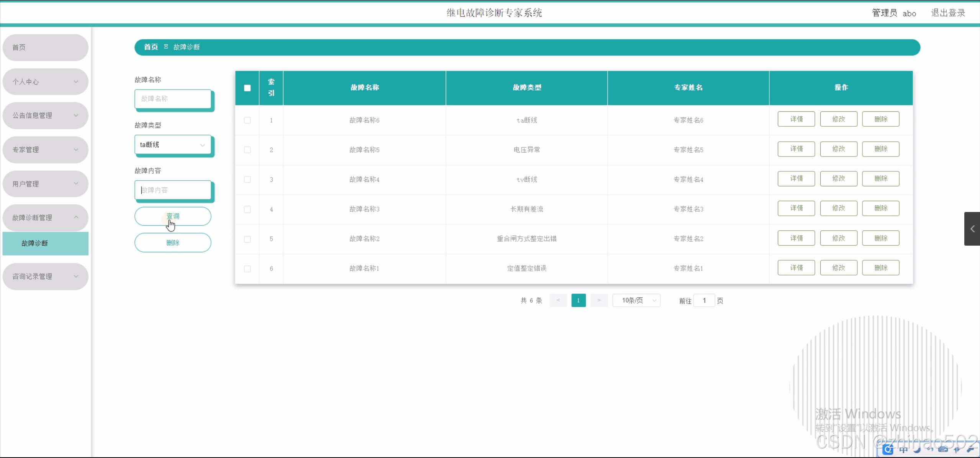Click the 故障名称 search input field
This screenshot has height=458, width=980.
173,99
